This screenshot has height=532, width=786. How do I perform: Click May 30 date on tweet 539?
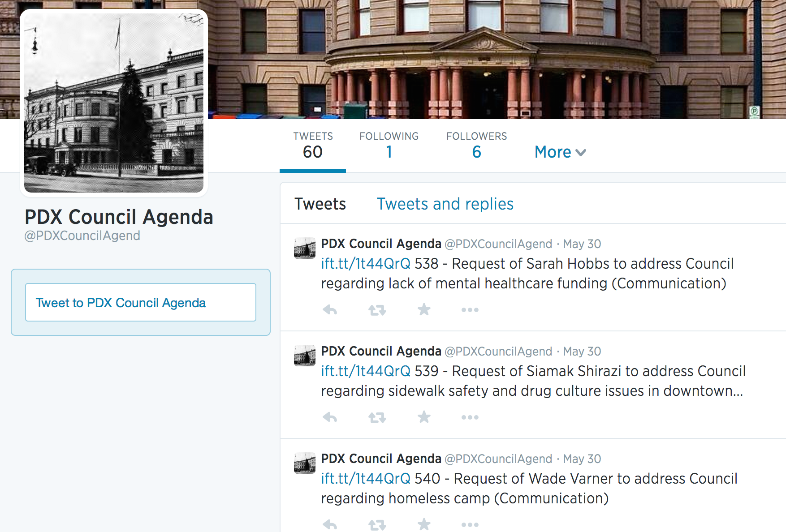click(582, 352)
